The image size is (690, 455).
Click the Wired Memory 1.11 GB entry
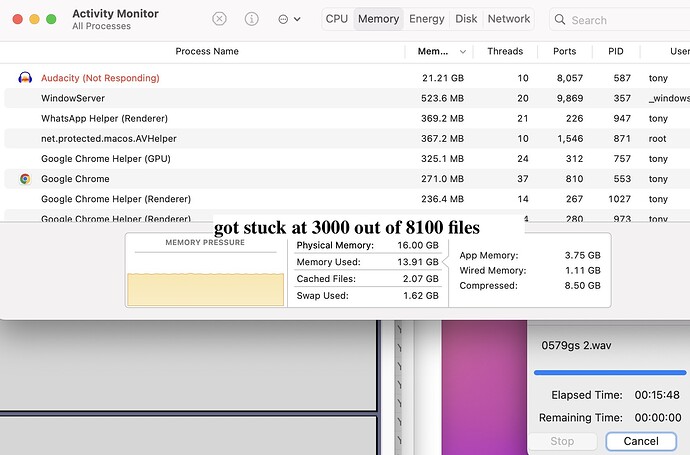click(530, 270)
